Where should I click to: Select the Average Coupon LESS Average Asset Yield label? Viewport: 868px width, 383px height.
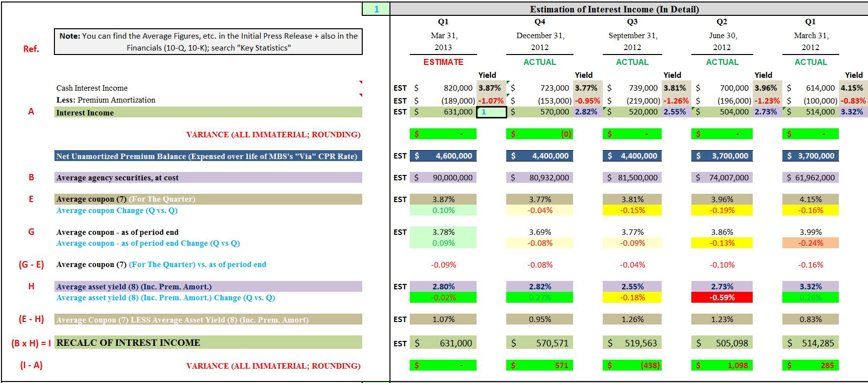coord(208,320)
